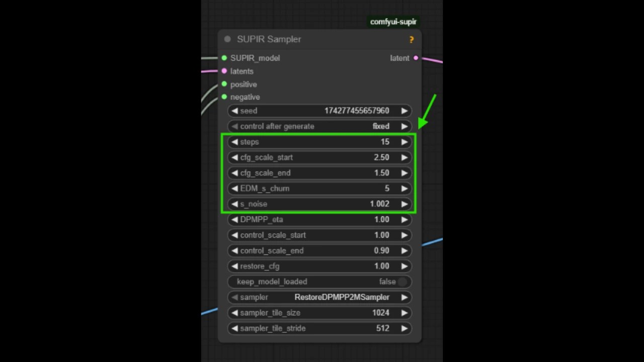Viewport: 644px width, 362px height.
Task: Click the latents input connector dot
Action: pyautogui.click(x=224, y=71)
